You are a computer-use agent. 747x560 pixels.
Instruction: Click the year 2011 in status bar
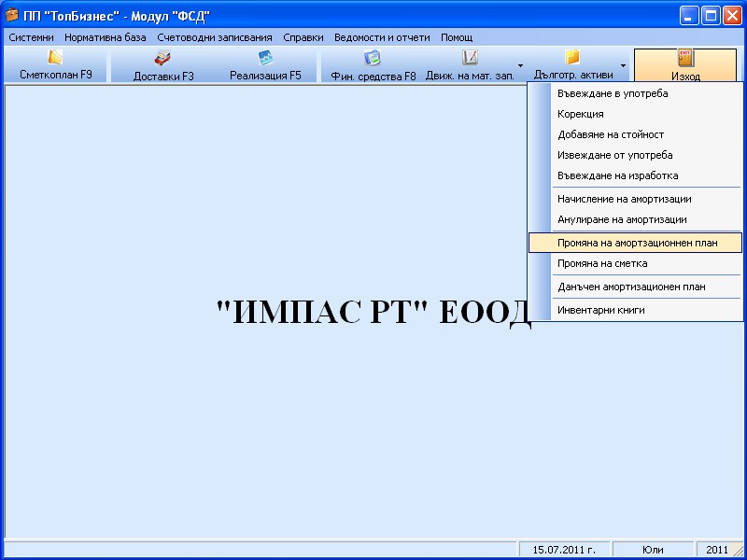716,550
